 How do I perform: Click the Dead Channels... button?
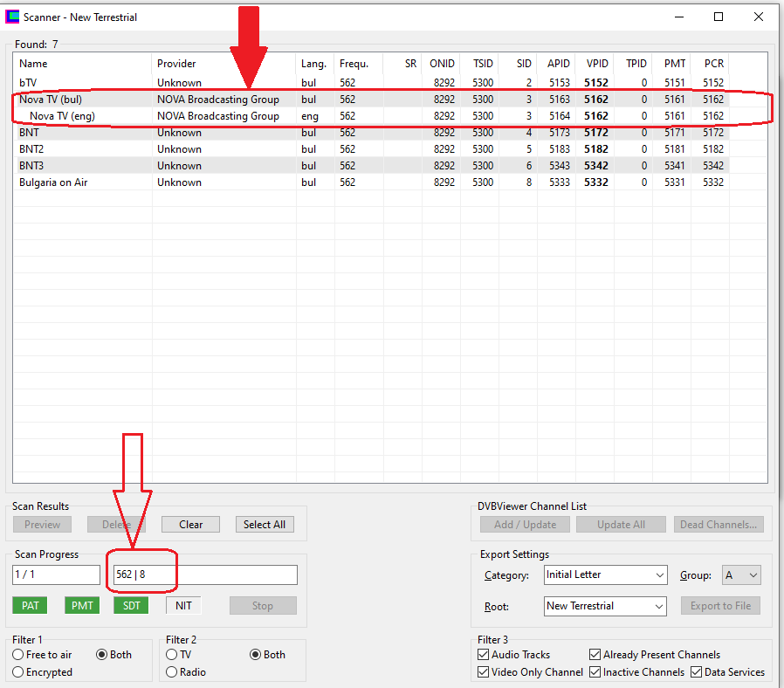click(x=719, y=525)
